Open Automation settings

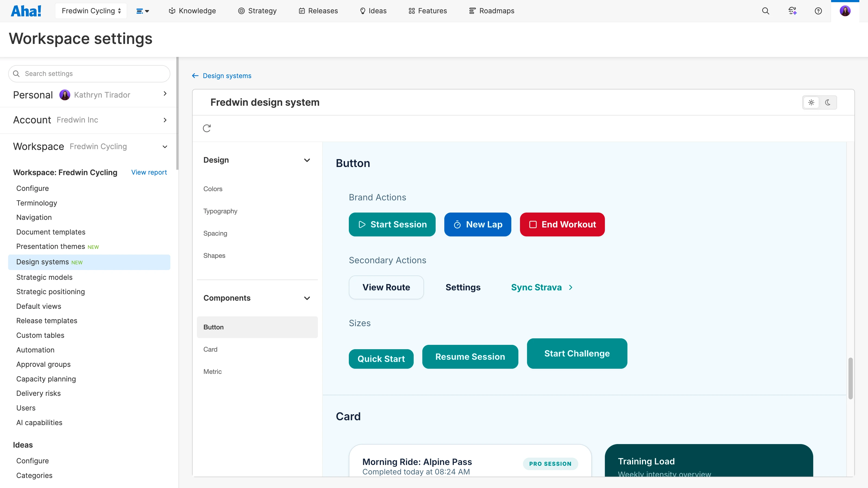tap(35, 350)
